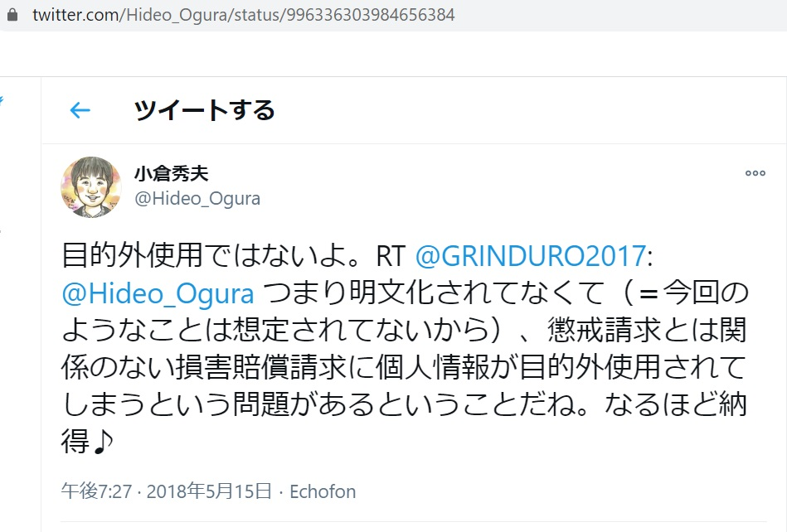The image size is (787, 532).
Task: Click the display name 小倉秀夫
Action: pos(171,173)
